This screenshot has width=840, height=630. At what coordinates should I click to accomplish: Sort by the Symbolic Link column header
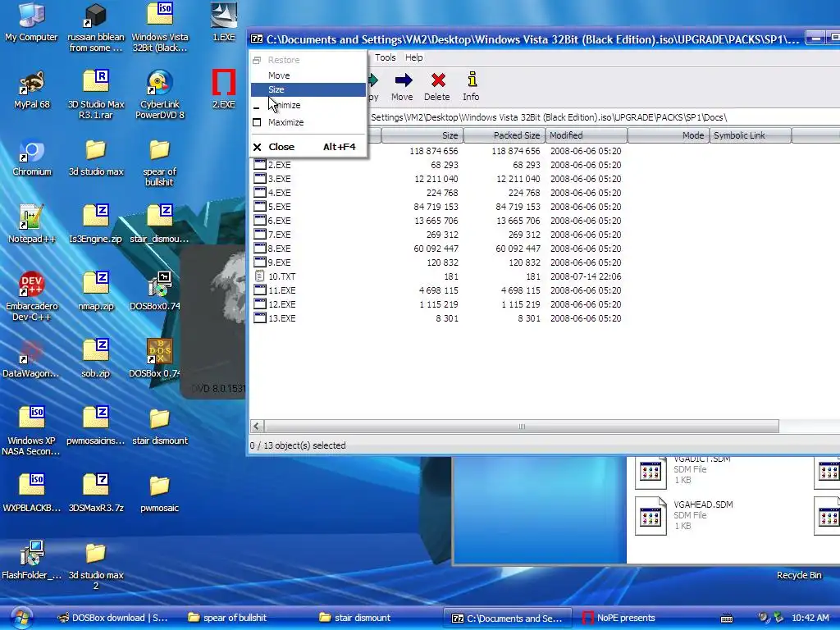(x=751, y=135)
